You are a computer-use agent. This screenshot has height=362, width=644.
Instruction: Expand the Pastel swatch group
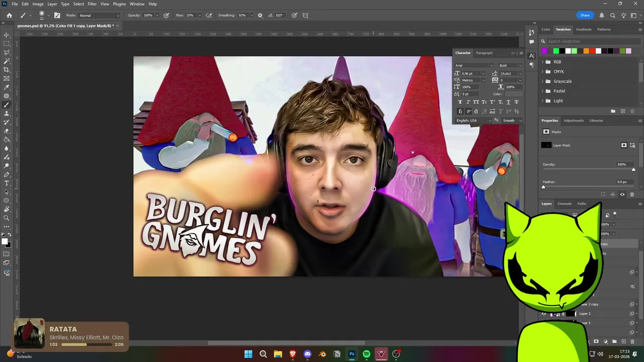(x=542, y=91)
